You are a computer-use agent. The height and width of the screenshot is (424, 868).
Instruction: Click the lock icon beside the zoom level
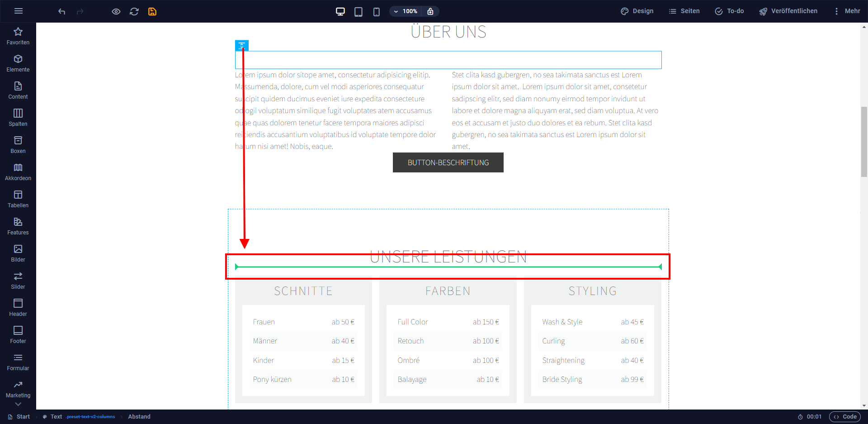tap(430, 11)
